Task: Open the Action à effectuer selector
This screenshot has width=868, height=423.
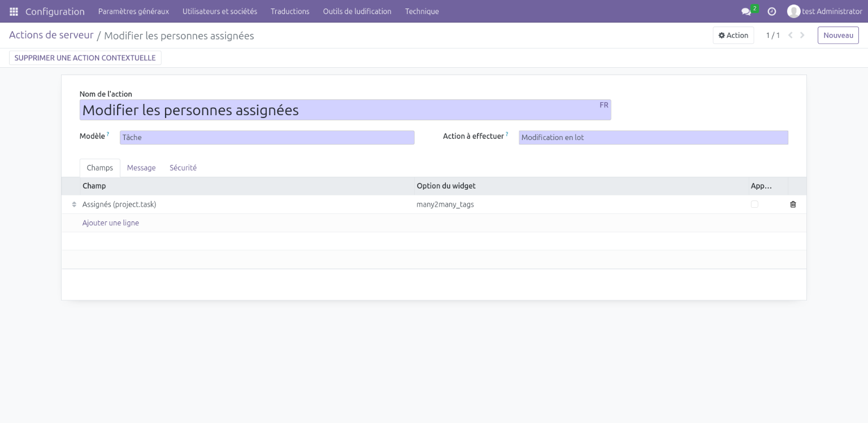Action: click(653, 137)
